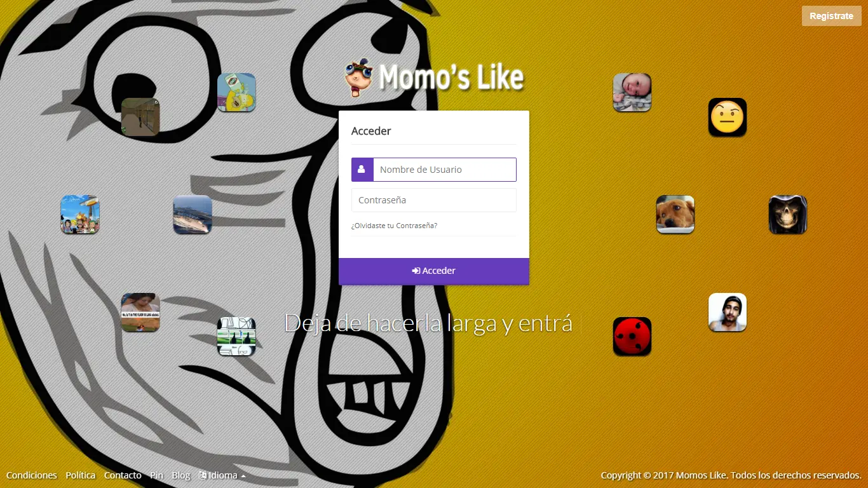Viewport: 868px width, 488px height.
Task: Open the red Sharingan eye avatar
Action: pyautogui.click(x=632, y=336)
